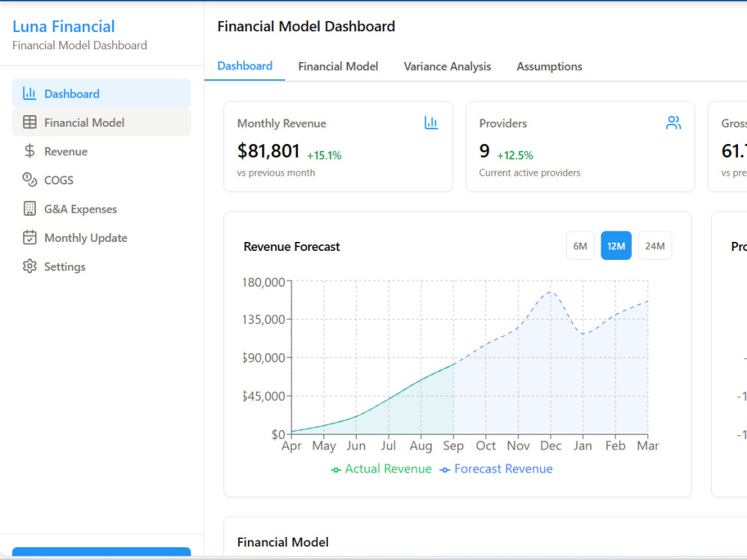Click the Financial Model Dashboard page heading
Screen dimensions: 747x560
pos(306,26)
